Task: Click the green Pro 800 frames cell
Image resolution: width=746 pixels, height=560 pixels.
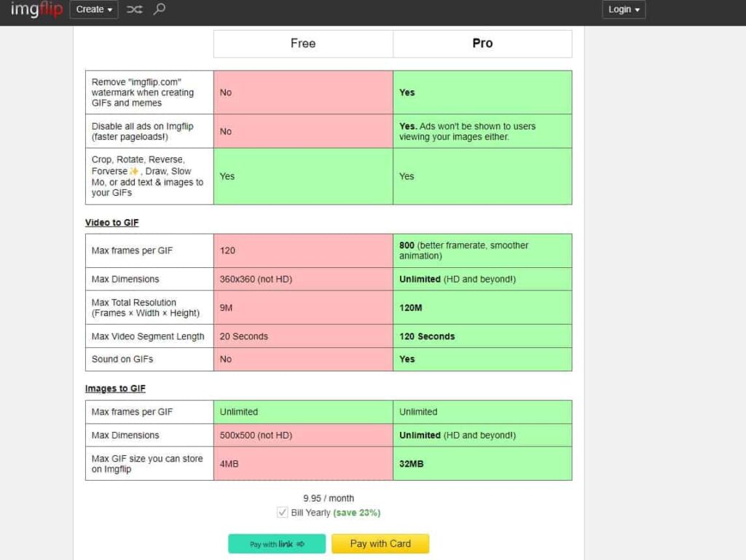Action: (482, 251)
